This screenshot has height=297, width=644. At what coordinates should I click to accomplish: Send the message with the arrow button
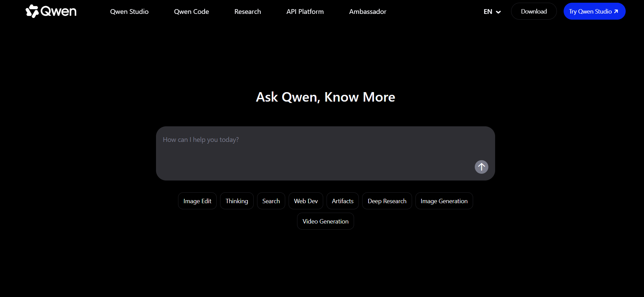coord(481,167)
